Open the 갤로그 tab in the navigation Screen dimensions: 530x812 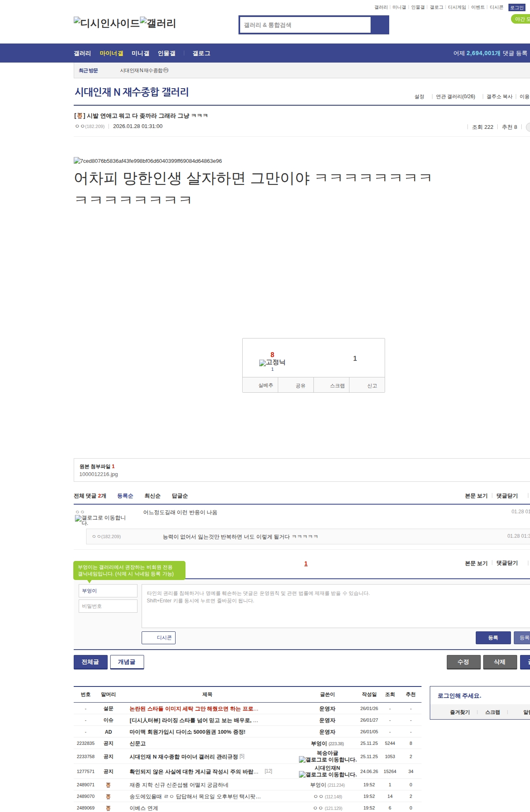tap(201, 53)
